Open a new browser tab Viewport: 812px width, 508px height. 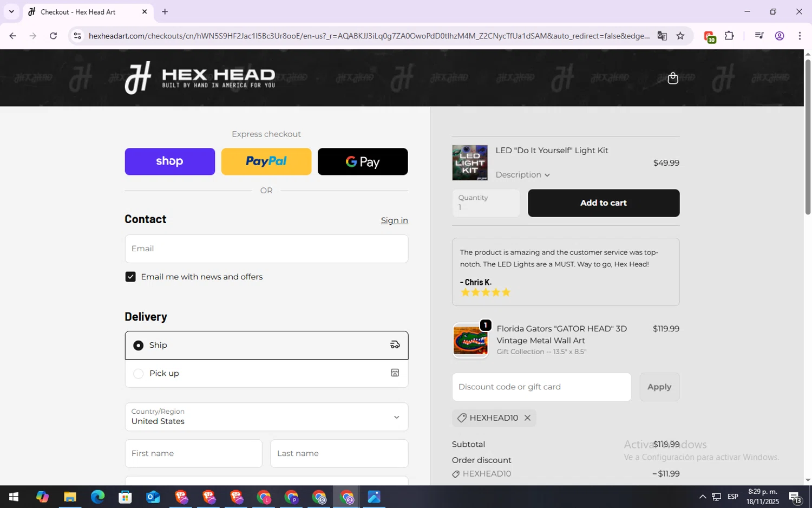pyautogui.click(x=165, y=11)
